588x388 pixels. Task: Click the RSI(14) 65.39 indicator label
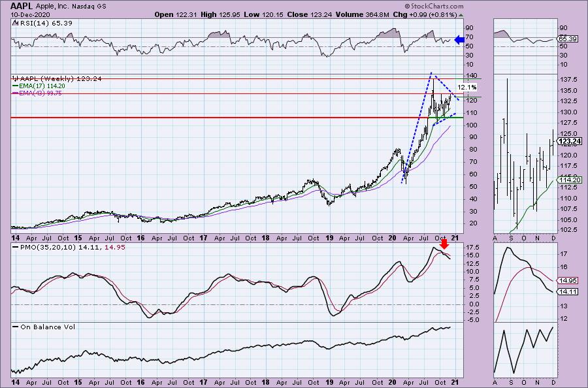[46, 23]
